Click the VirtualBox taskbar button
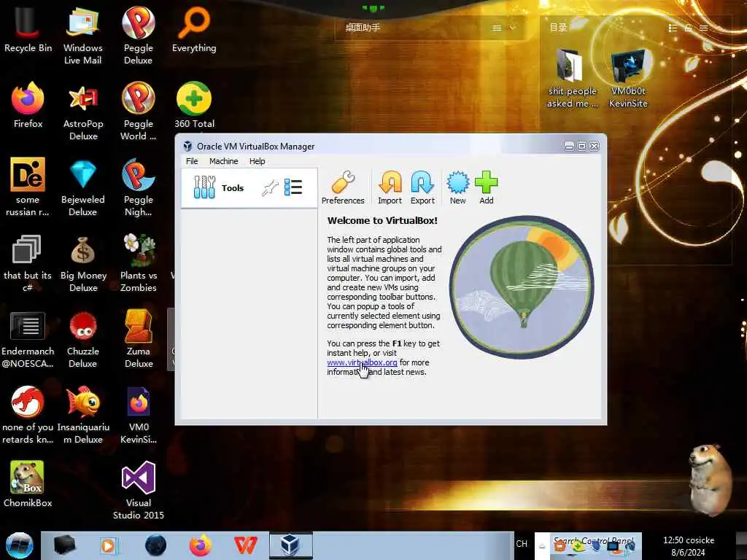 (290, 545)
